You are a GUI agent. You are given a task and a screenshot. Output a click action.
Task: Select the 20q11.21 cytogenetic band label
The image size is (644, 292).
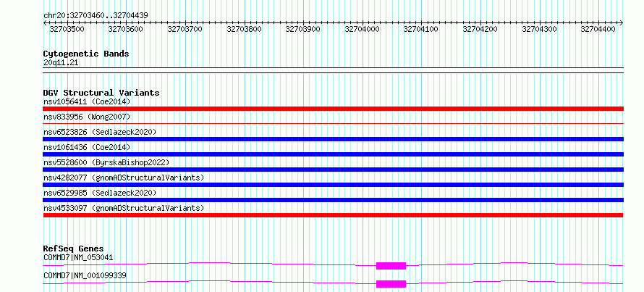click(61, 63)
